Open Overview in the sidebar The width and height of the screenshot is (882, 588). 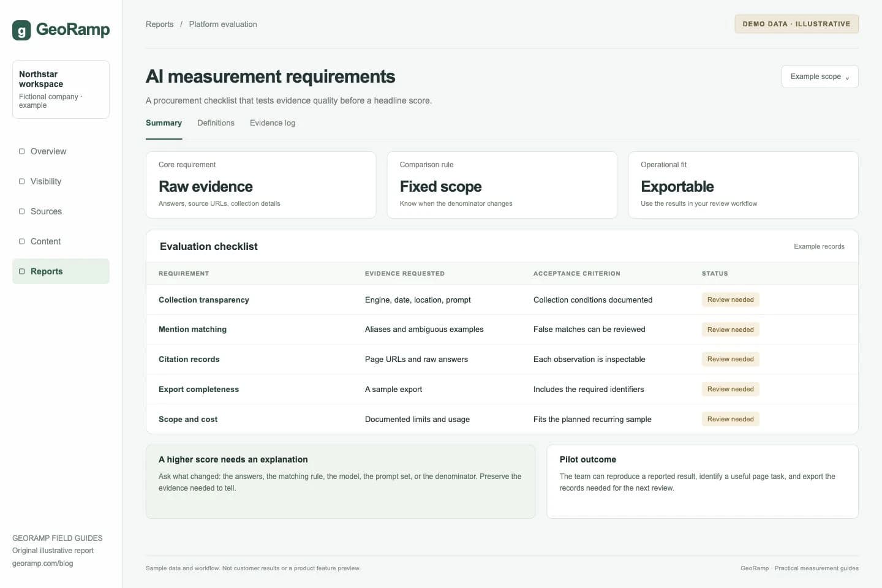coord(61,151)
